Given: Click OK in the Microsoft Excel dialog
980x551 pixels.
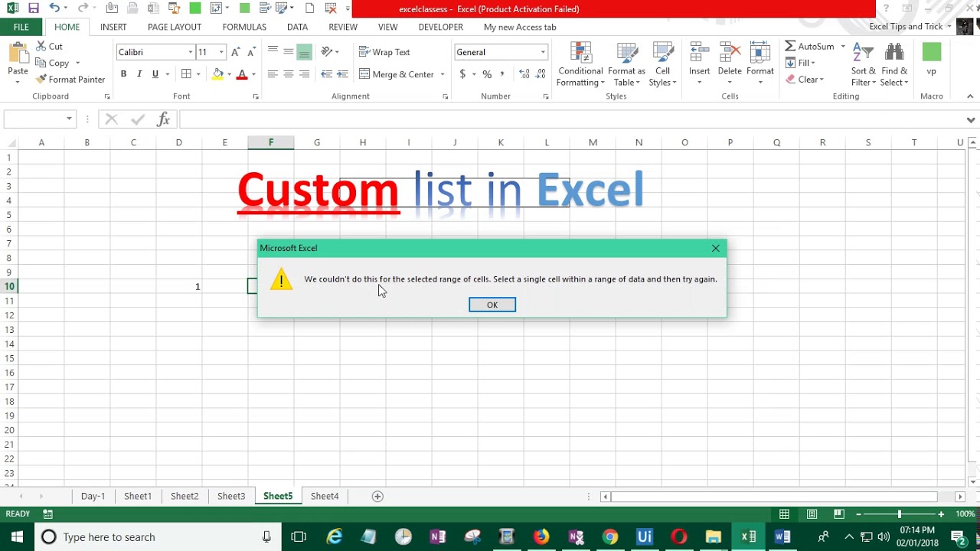Looking at the screenshot, I should [492, 305].
